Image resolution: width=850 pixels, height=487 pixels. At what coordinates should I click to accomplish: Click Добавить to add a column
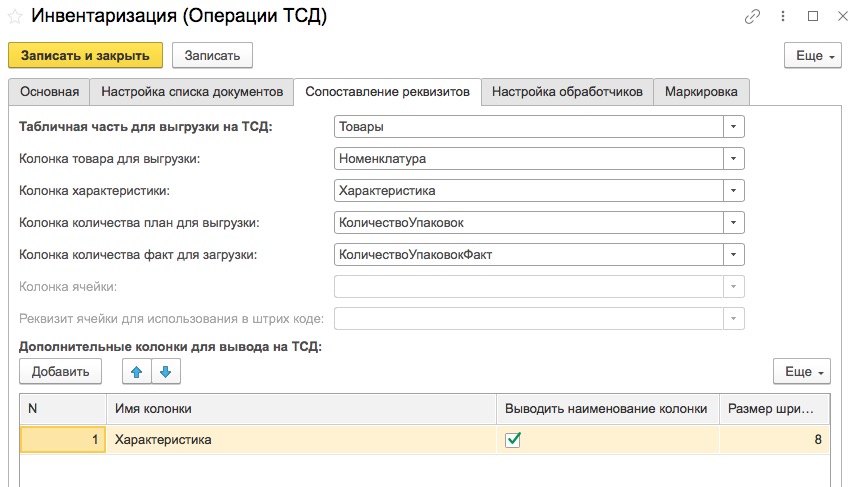click(60, 371)
